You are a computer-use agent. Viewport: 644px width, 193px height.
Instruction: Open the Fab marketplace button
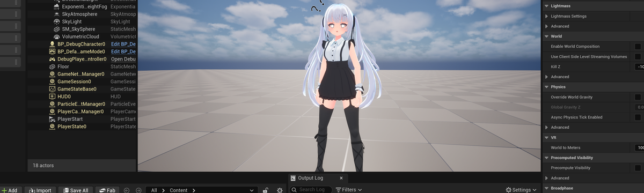[x=107, y=190]
